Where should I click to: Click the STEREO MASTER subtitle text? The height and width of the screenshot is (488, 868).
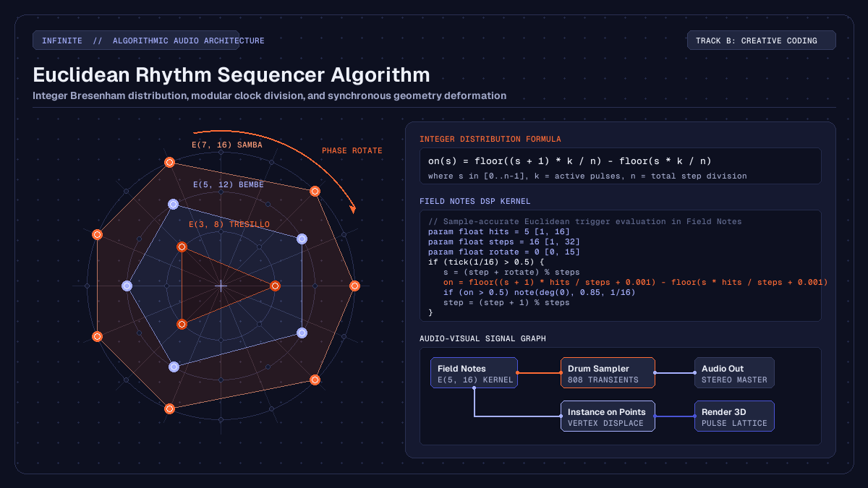[734, 380]
